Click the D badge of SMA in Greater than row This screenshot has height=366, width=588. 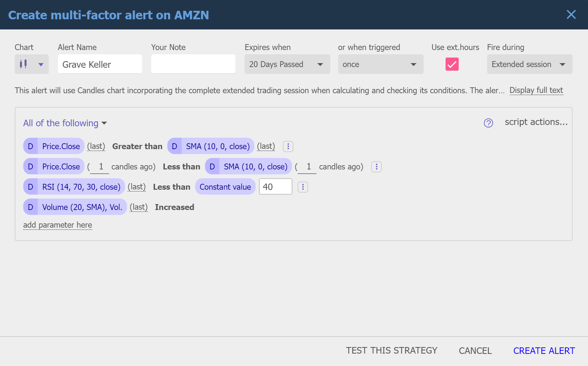coord(175,146)
